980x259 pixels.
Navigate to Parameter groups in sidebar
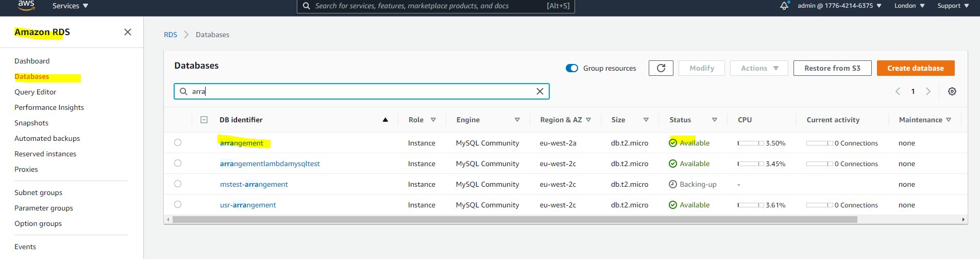[44, 208]
